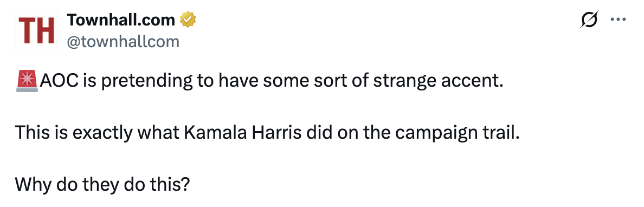
Task: Click the gold verified badge
Action: pos(188,20)
